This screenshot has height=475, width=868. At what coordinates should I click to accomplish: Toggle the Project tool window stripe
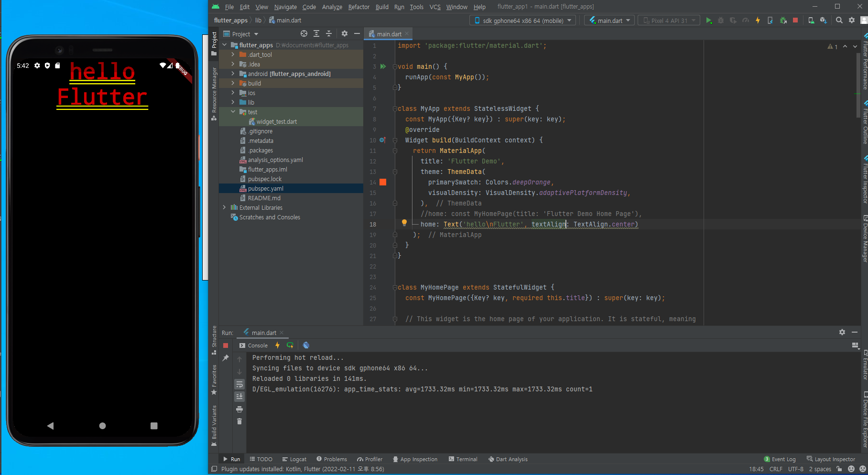[214, 43]
